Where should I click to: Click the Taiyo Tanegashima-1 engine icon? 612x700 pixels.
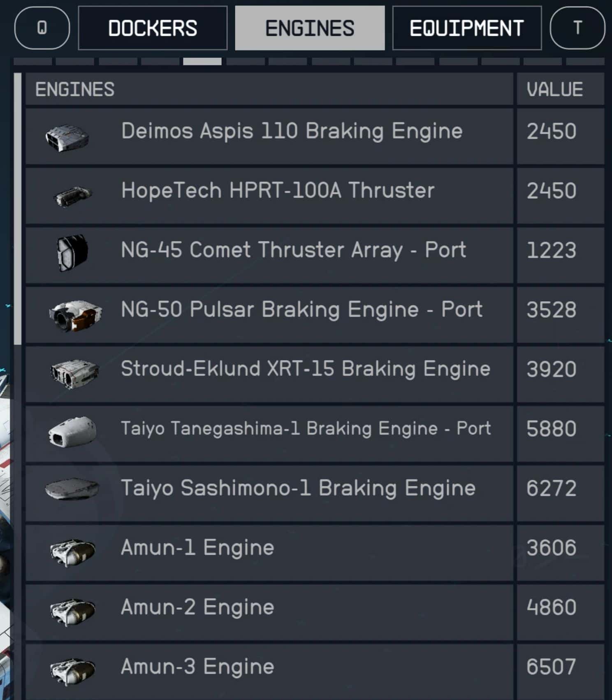[x=72, y=432]
